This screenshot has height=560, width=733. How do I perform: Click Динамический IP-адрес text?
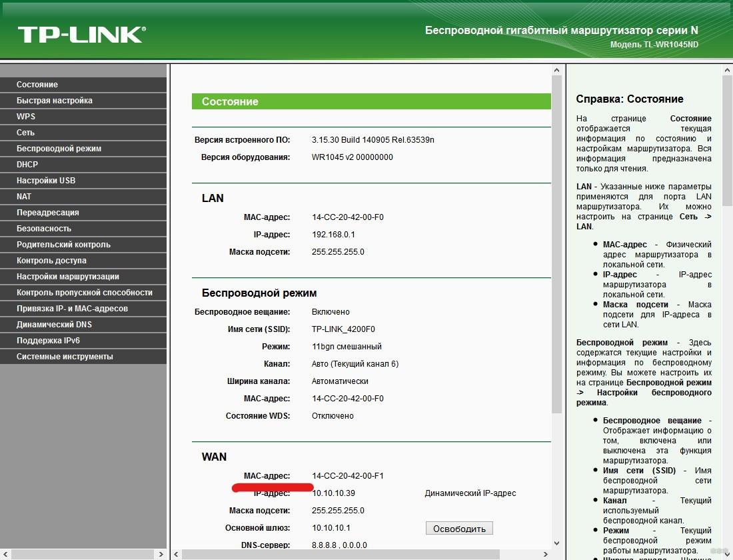click(x=470, y=493)
